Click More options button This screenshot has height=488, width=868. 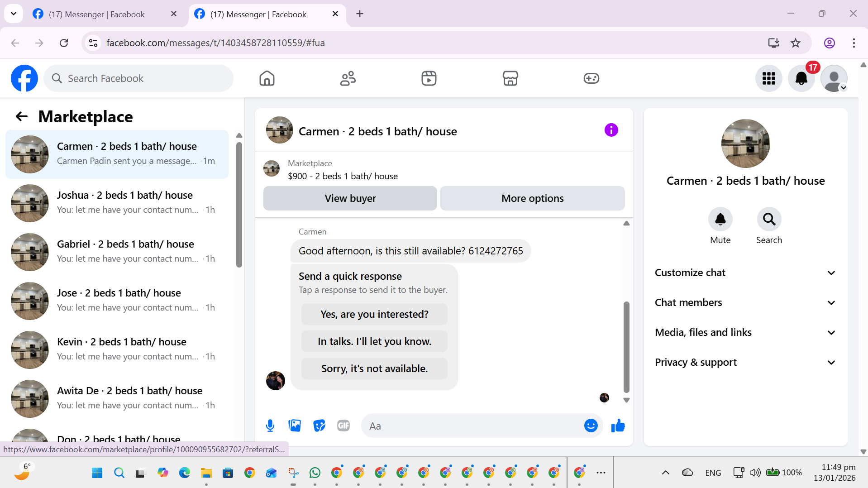pyautogui.click(x=532, y=198)
